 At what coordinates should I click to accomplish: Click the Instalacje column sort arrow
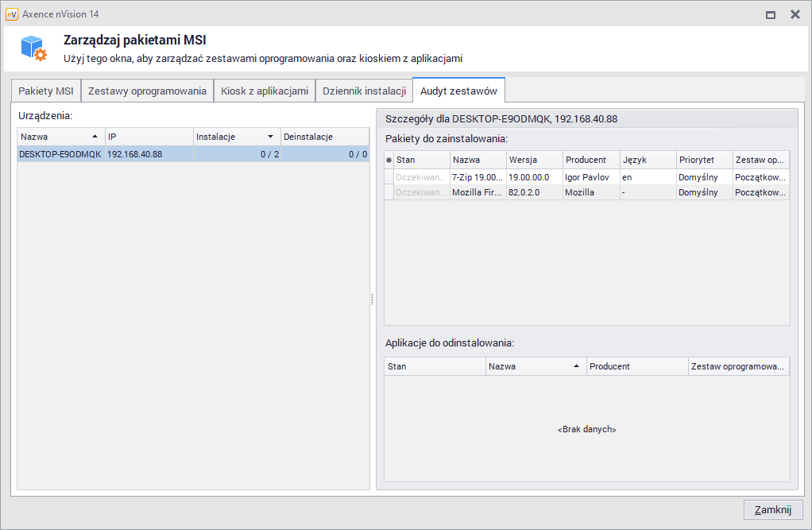270,137
